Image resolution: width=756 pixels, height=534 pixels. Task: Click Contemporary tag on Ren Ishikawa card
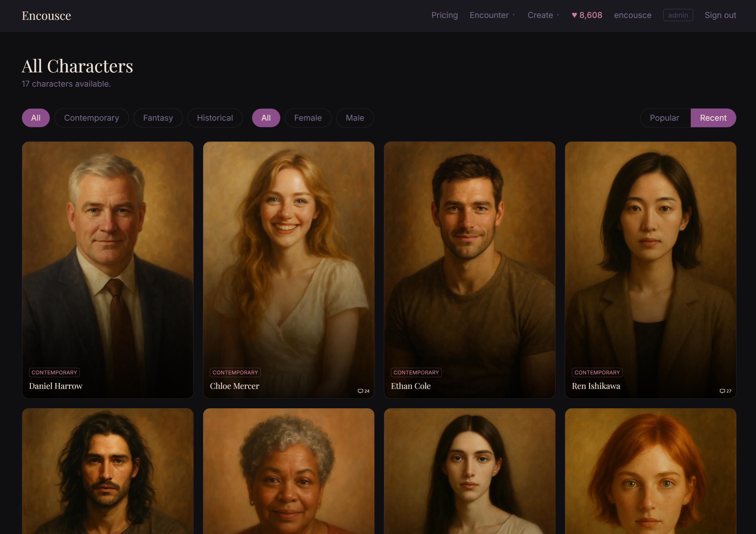point(597,372)
